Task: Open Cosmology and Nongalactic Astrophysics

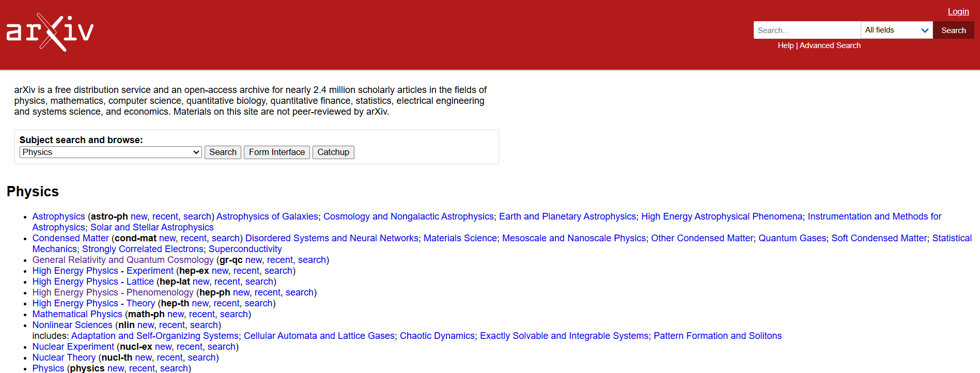Action: point(408,216)
